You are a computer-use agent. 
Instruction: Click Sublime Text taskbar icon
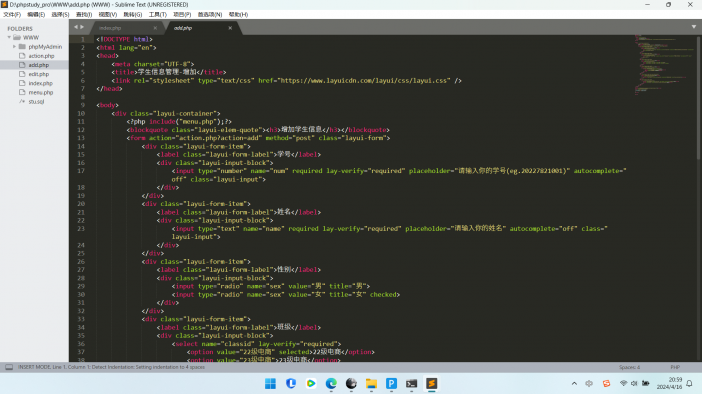pos(432,384)
